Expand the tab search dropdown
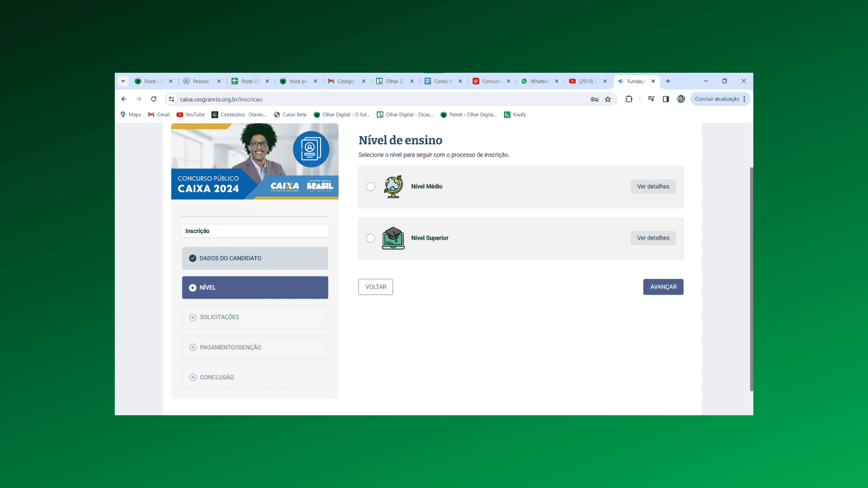This screenshot has width=868, height=488. tap(123, 81)
